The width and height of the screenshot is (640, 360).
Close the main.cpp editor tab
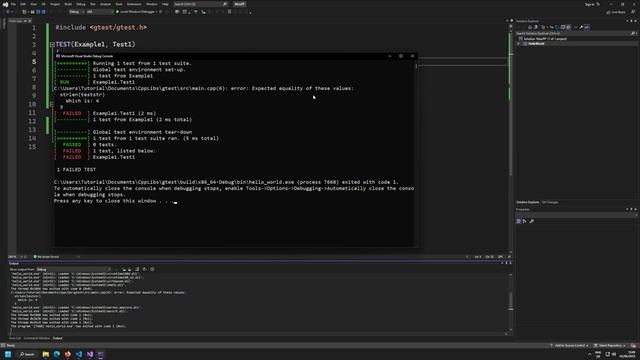[x=30, y=21]
